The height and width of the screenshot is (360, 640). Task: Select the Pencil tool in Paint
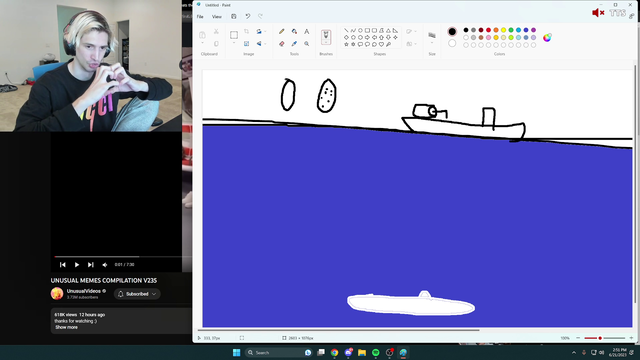tap(282, 31)
